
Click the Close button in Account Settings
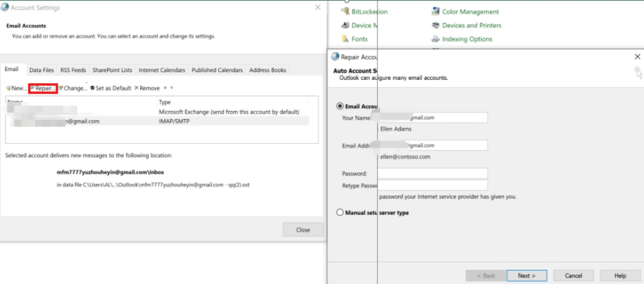coord(303,230)
